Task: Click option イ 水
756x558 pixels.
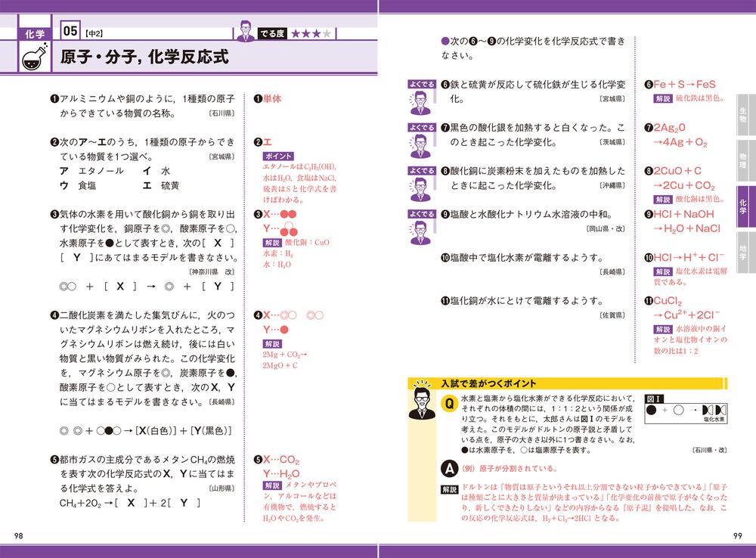Action: click(156, 171)
